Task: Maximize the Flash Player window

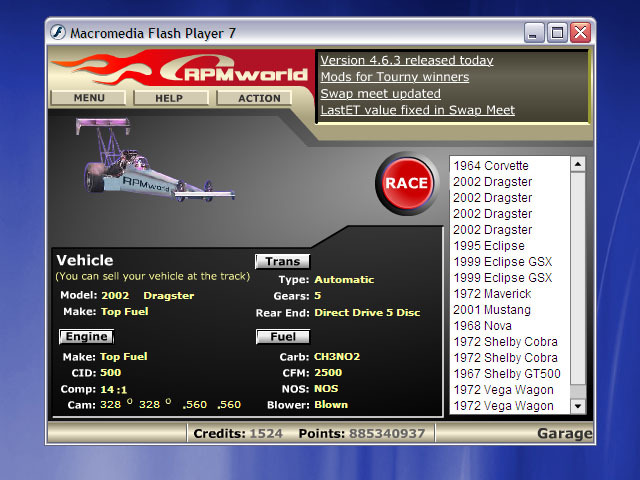Action: coord(557,33)
